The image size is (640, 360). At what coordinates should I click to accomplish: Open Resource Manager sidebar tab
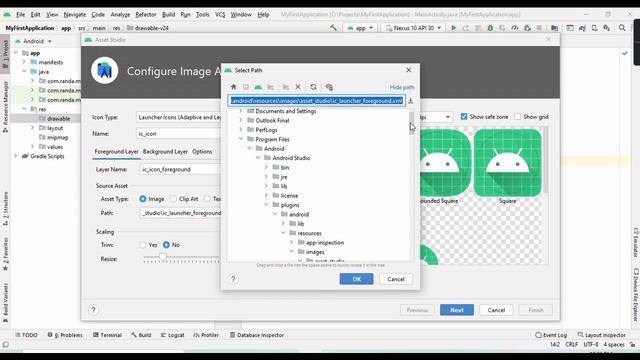coord(5,107)
